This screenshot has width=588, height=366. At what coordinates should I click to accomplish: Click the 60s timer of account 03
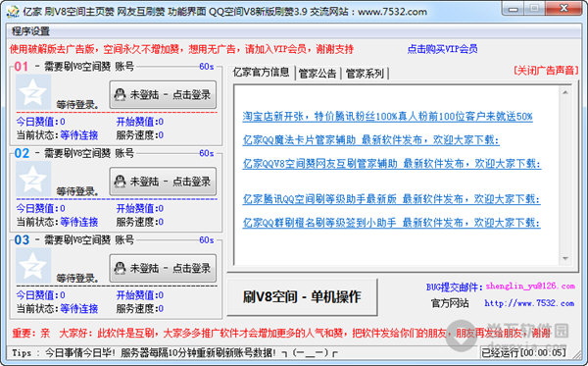click(x=207, y=239)
